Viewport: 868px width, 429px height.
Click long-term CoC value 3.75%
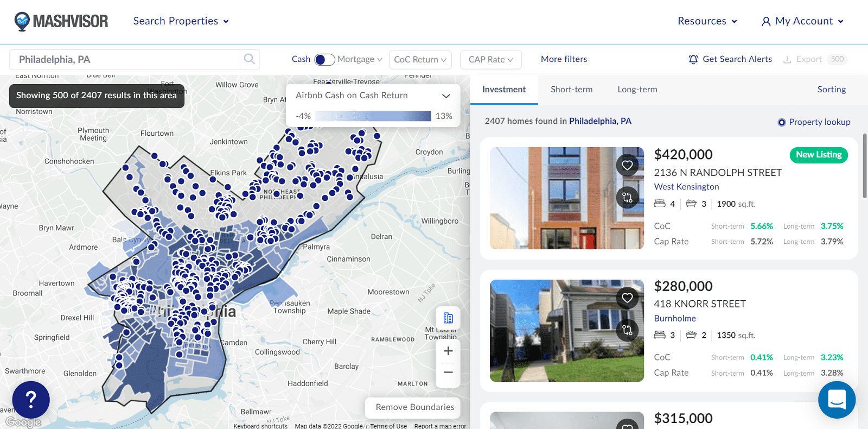coord(832,226)
